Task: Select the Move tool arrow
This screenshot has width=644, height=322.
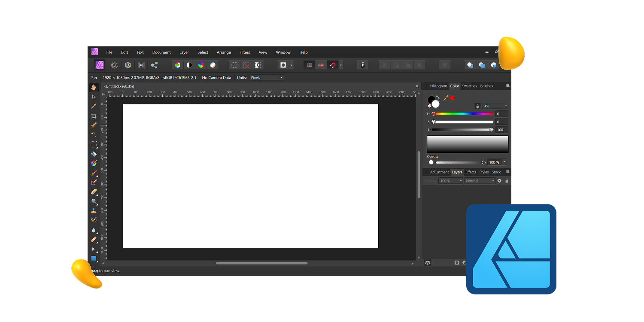Action: point(94,97)
